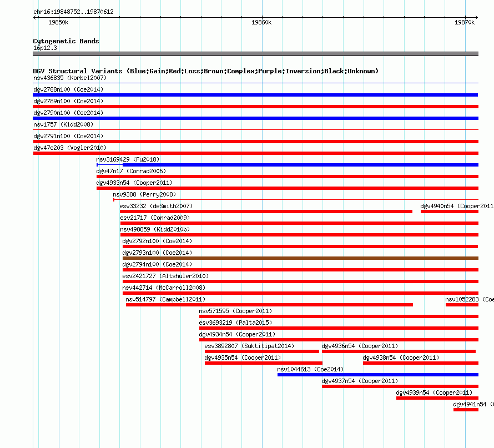Click the DGV Structural Variants track title
494x448 pixels.
[206, 71]
